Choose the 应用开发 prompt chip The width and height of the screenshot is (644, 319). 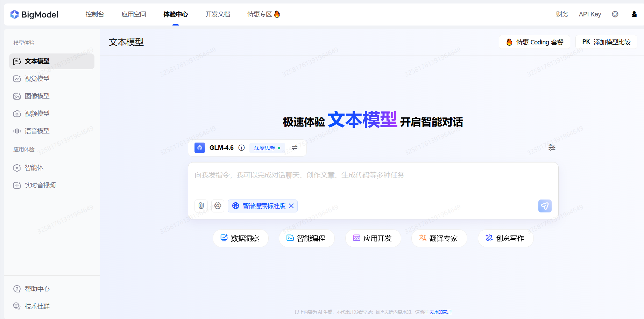pos(373,238)
